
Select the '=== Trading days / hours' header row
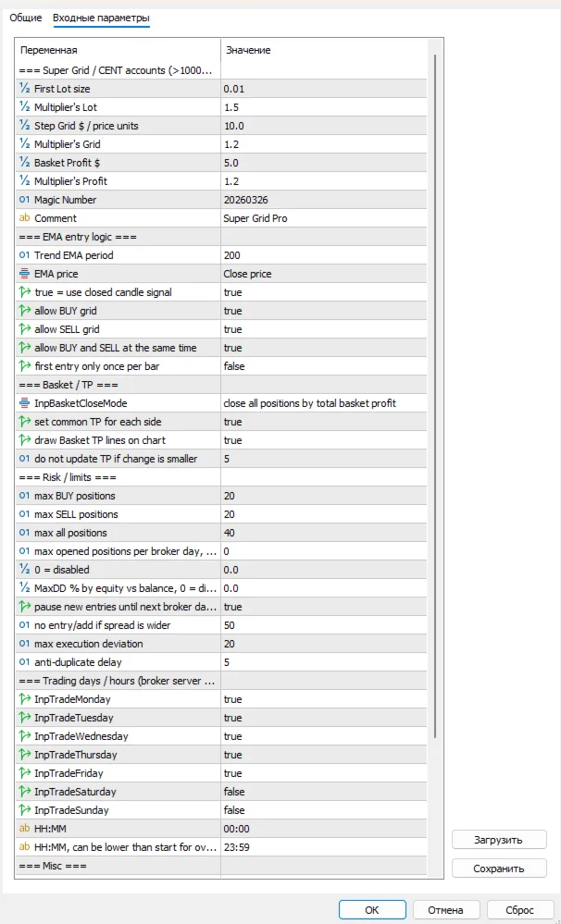(220, 681)
